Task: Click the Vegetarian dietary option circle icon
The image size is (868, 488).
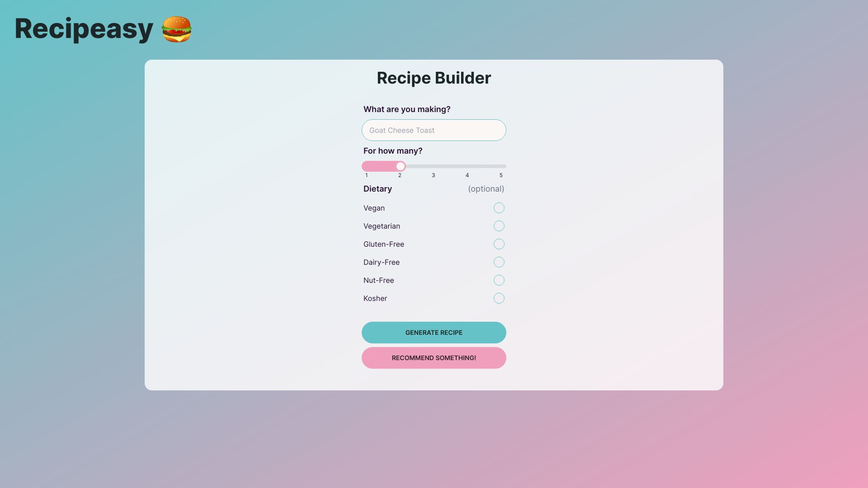Action: pyautogui.click(x=499, y=226)
